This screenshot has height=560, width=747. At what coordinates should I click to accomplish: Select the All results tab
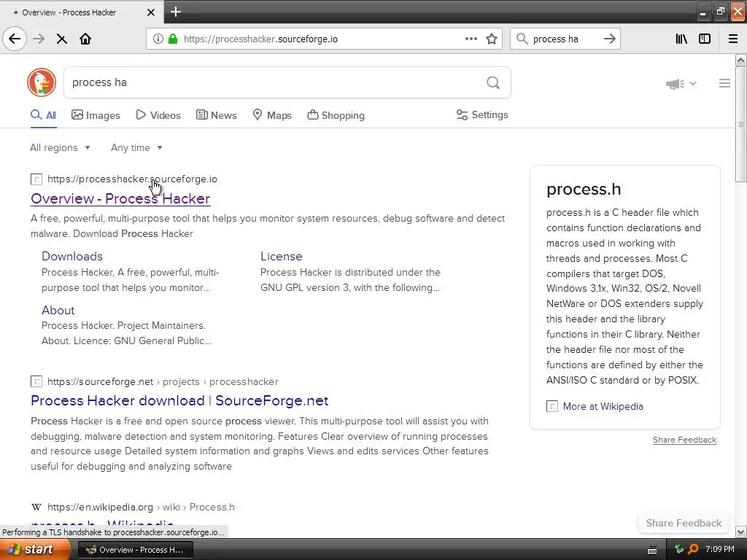43,115
